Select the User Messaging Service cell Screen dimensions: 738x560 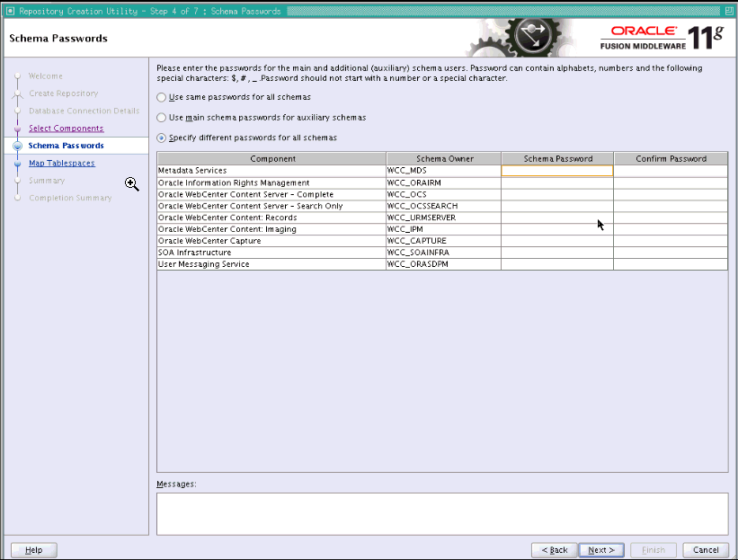pos(271,264)
